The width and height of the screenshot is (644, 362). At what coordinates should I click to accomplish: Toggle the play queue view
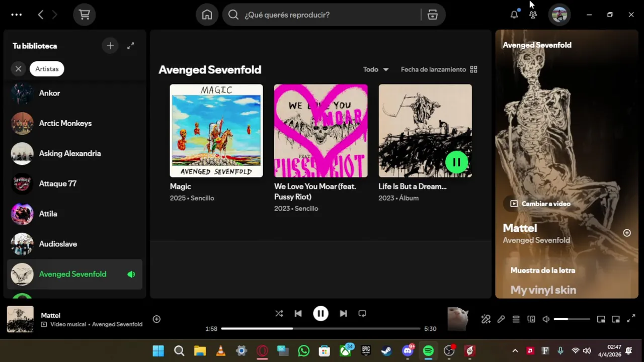(x=516, y=319)
